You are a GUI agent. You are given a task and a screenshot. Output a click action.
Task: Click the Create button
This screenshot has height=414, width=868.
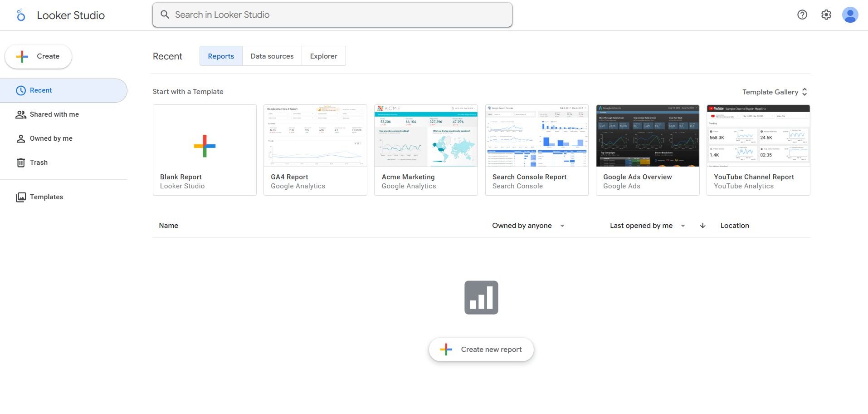click(x=38, y=56)
